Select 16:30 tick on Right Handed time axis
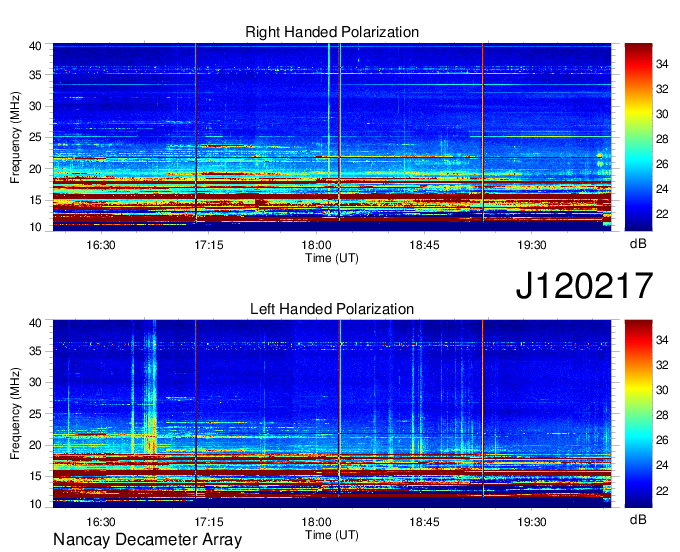This screenshot has width=680, height=552. pos(101,245)
